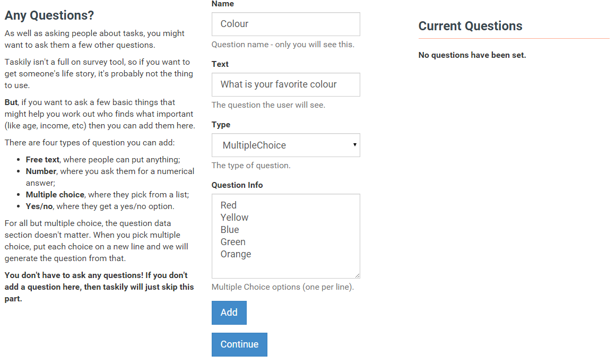Open the Type dropdown showing MultipleChoice
The height and width of the screenshot is (364, 616).
[x=285, y=145]
